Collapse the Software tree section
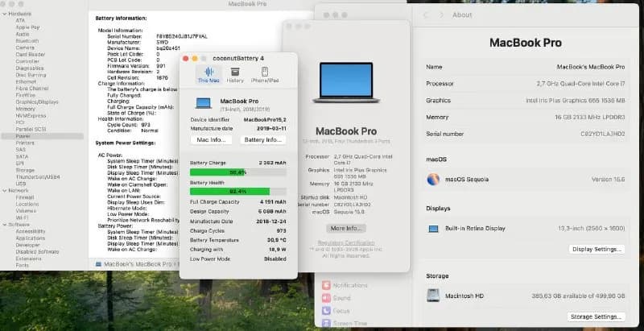Screen dimensions: 644x331 4,225
